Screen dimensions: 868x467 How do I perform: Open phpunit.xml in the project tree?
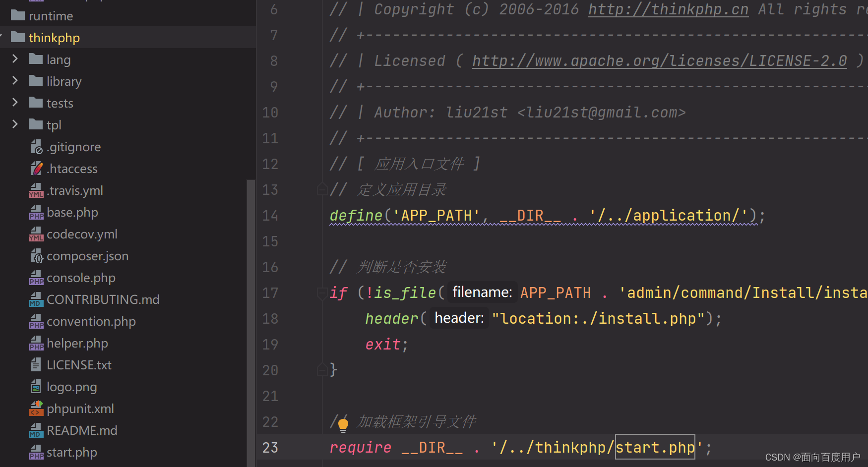[80, 409]
